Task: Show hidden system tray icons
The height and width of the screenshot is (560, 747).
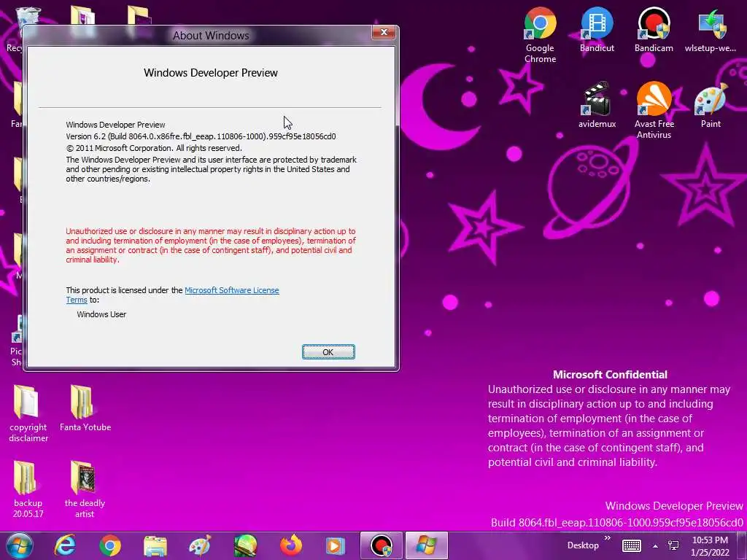Action: click(656, 546)
